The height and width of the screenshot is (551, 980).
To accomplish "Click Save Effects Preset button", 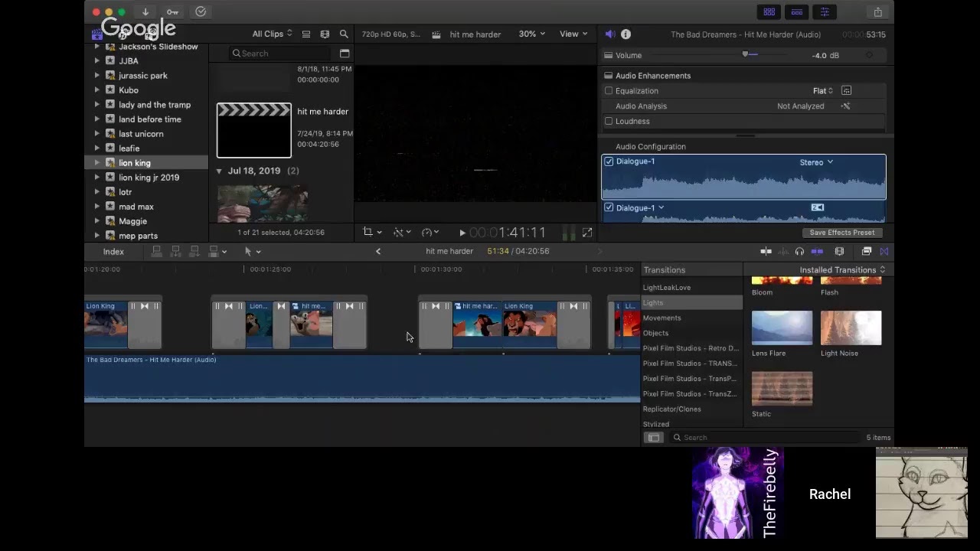I will point(841,233).
